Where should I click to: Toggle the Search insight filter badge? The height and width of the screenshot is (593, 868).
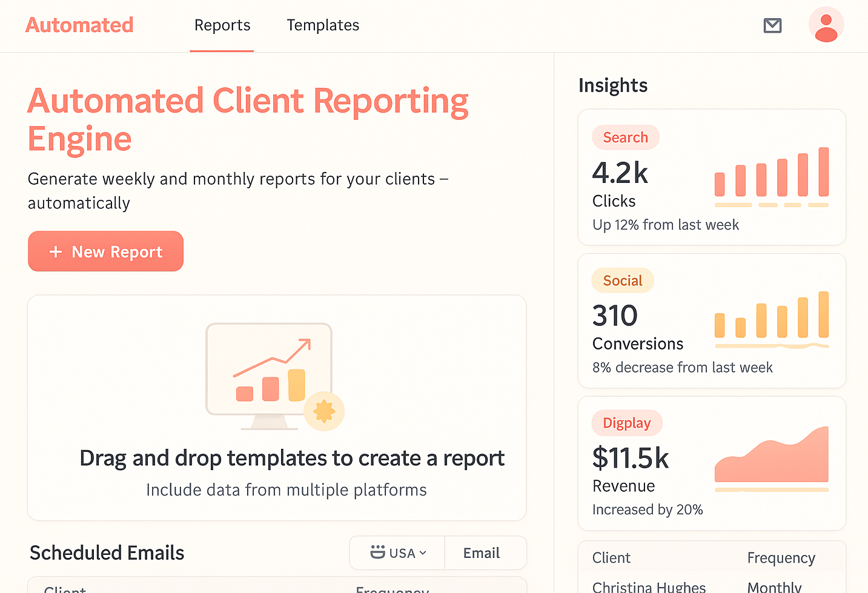(625, 137)
